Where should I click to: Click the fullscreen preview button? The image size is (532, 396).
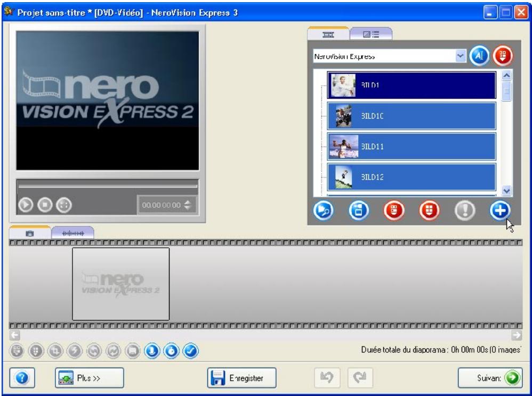click(64, 205)
